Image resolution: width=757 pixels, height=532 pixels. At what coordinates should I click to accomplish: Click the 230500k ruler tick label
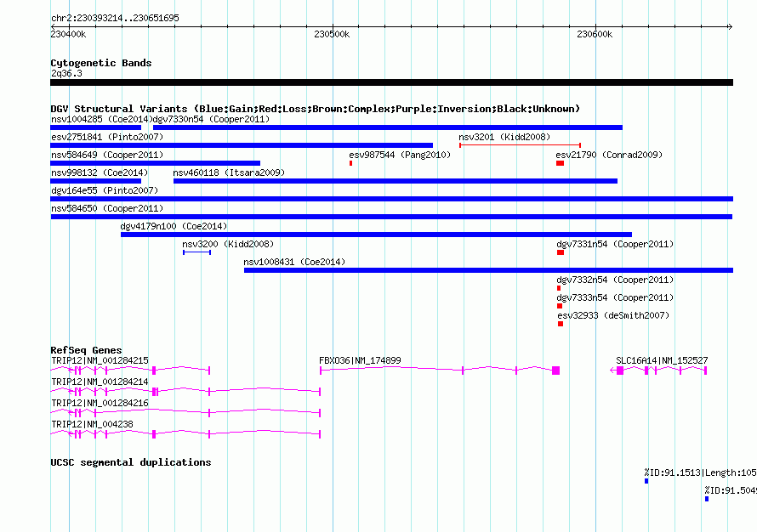332,34
